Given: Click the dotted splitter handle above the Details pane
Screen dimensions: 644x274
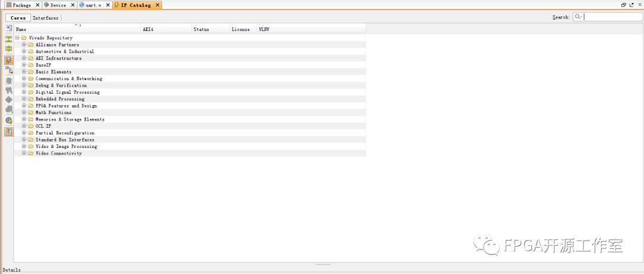Looking at the screenshot, I should tap(323, 264).
